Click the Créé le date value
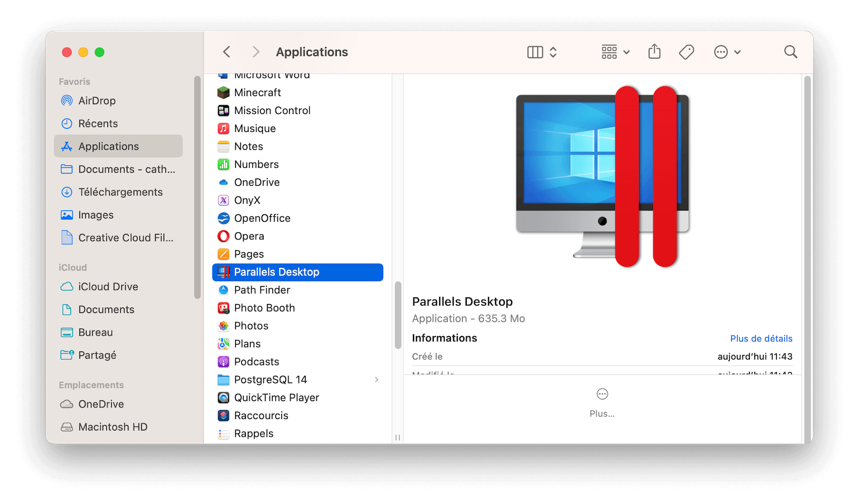 click(x=755, y=357)
